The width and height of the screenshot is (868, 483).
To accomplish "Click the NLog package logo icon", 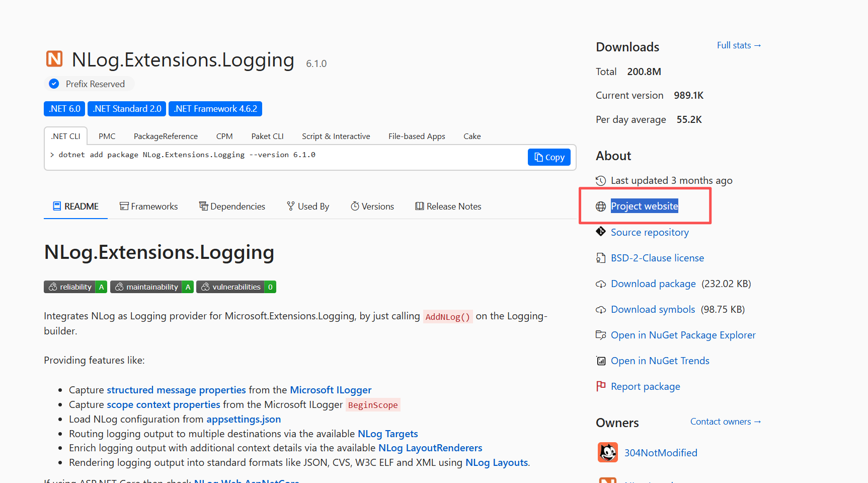I will 54,59.
